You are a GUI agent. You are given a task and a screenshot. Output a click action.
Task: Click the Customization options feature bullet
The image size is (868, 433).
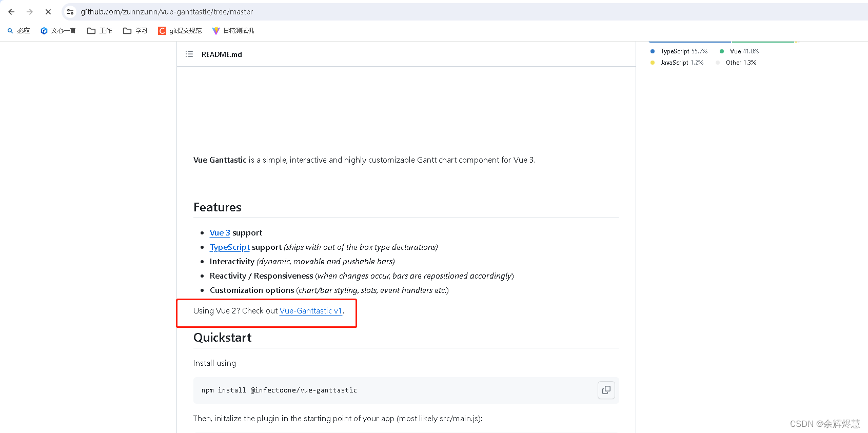pyautogui.click(x=329, y=290)
